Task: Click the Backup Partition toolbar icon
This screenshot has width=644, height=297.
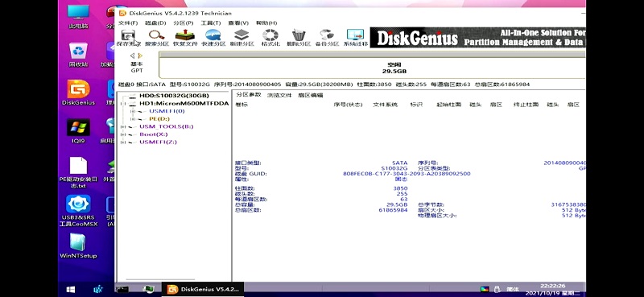Action: 327,37
